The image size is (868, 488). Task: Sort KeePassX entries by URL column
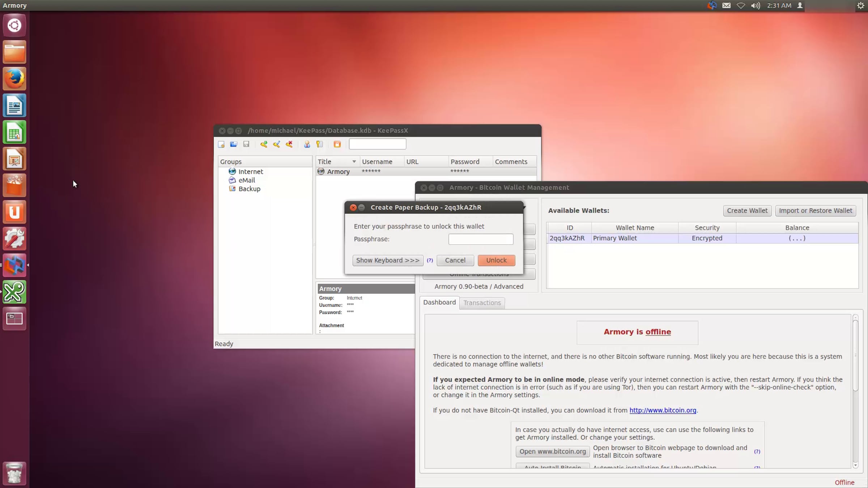pos(426,162)
